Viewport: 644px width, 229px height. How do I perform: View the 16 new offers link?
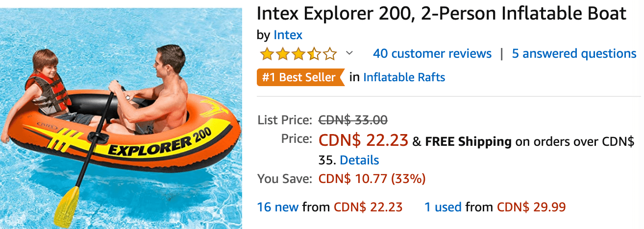click(277, 207)
